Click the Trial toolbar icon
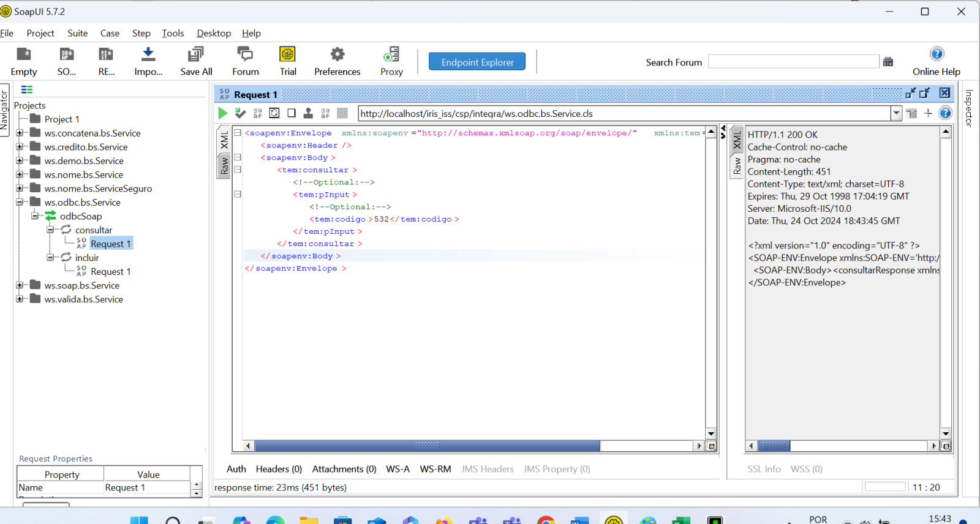The width and height of the screenshot is (980, 524). pos(288,55)
